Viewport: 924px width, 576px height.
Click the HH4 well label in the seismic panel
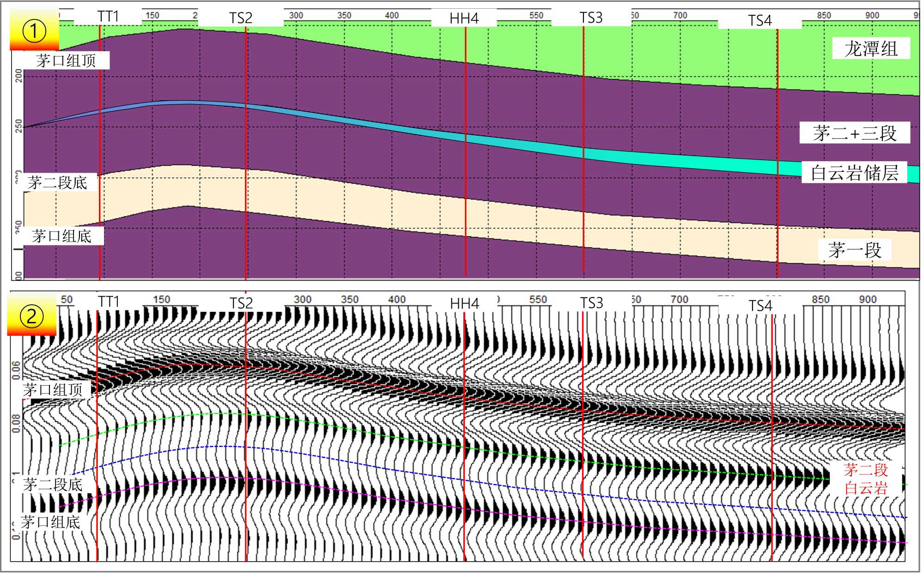pyautogui.click(x=464, y=303)
